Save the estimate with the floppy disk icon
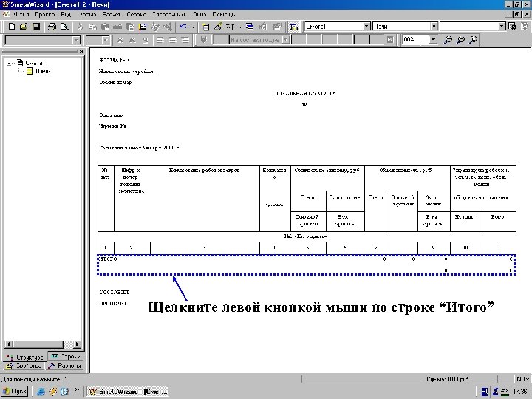This screenshot has width=532, height=399. 35,27
